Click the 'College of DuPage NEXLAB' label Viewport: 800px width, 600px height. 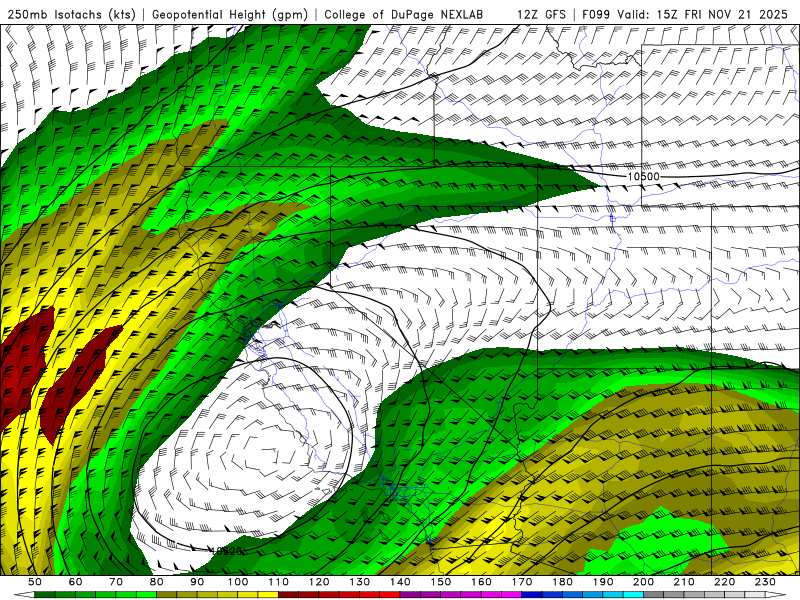tap(404, 15)
